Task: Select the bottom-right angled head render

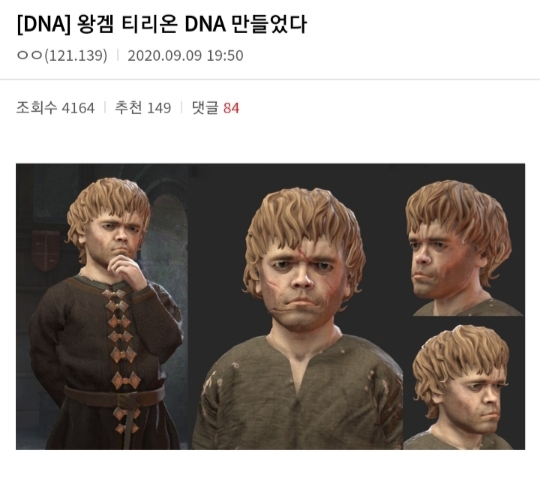Action: (463, 386)
